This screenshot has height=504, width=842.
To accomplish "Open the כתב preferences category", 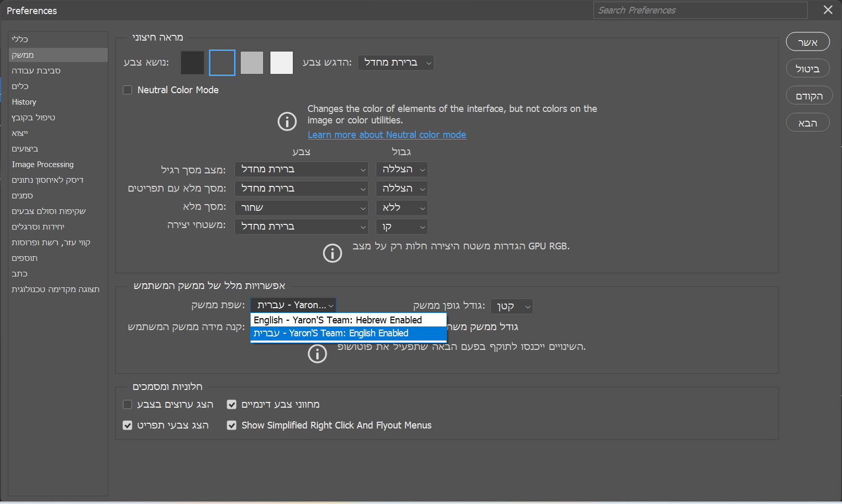I will click(x=58, y=273).
